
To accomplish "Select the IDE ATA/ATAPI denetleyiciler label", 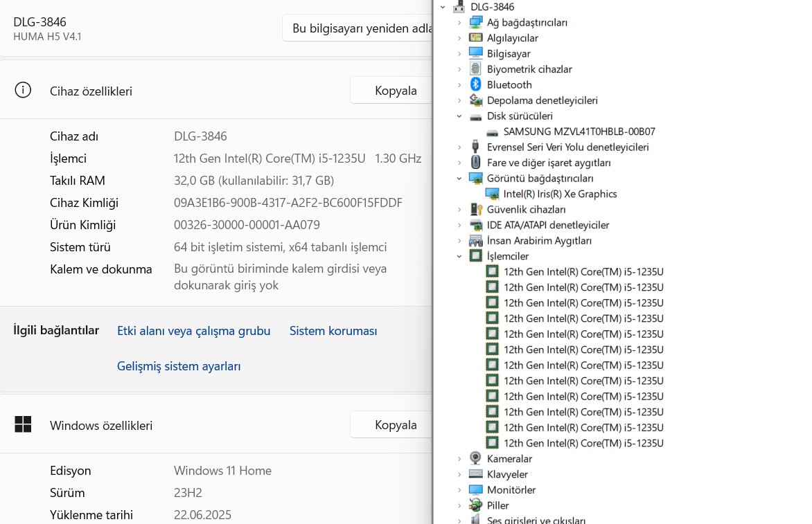I will tap(548, 225).
